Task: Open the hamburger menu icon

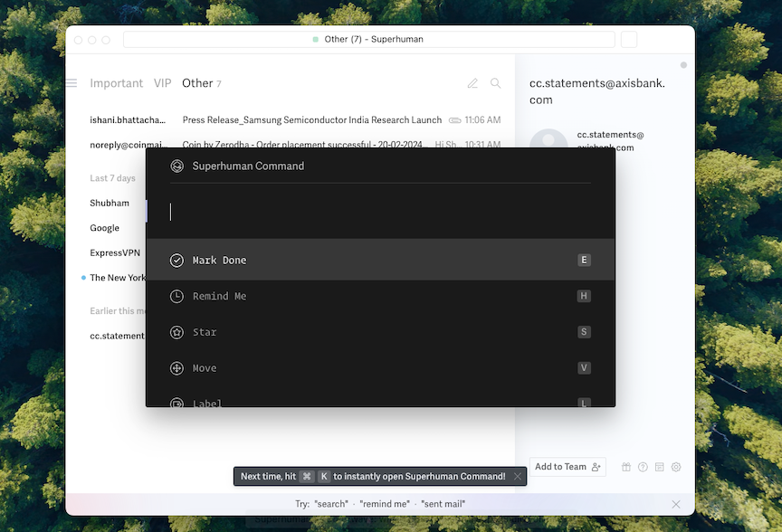Action: click(72, 82)
